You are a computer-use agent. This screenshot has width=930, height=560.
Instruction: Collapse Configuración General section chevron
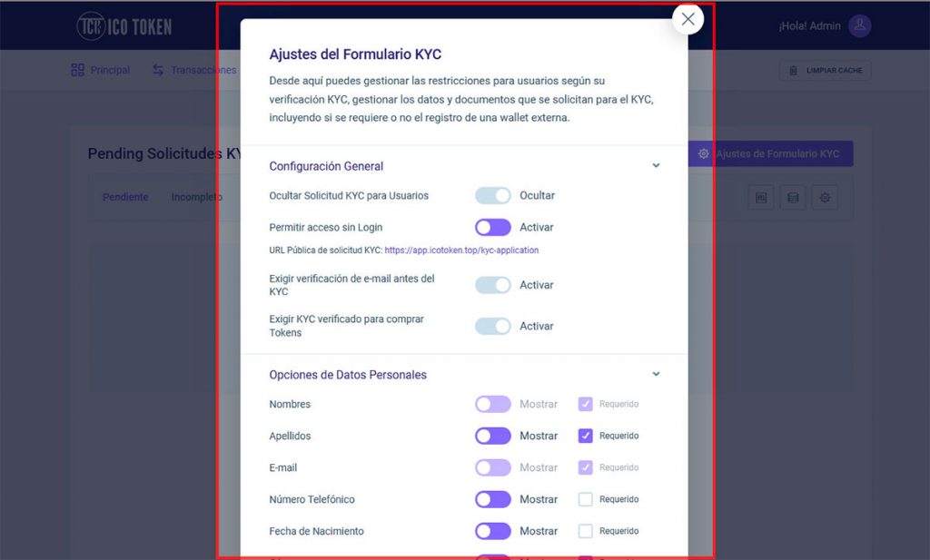pos(656,165)
